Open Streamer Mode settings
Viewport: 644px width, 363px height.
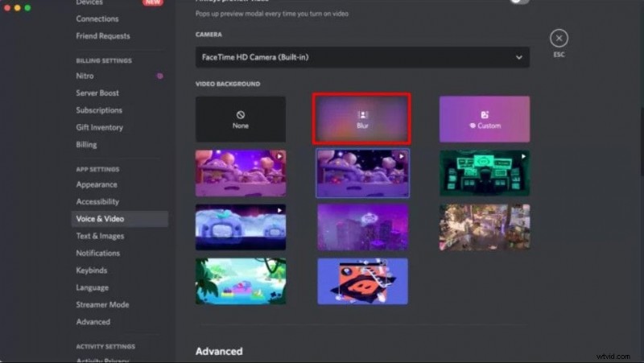(x=102, y=305)
